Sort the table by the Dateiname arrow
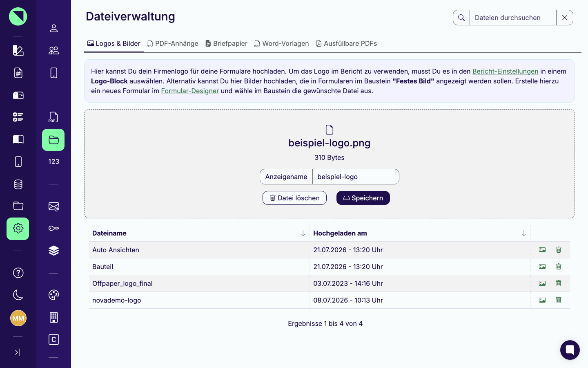 pyautogui.click(x=303, y=233)
